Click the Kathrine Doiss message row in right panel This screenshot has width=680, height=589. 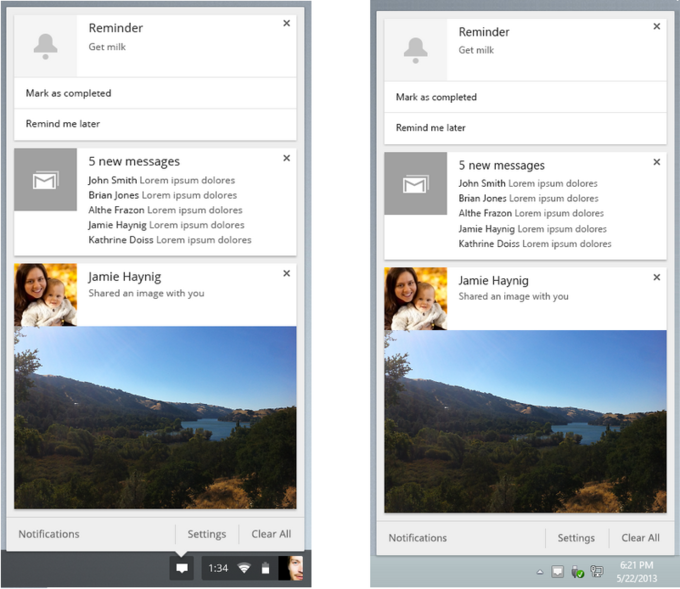[x=535, y=244]
